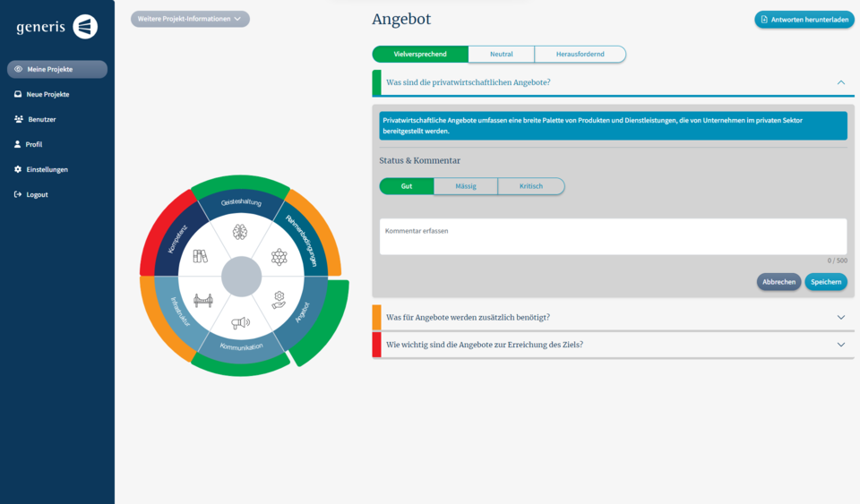Click the Antworten herunterladen button
This screenshot has width=860, height=504.
[804, 20]
